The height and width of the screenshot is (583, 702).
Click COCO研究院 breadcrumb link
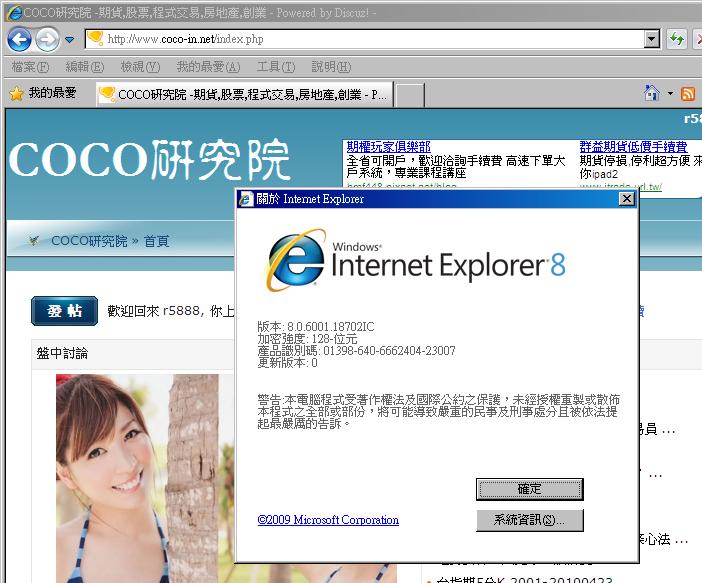[89, 241]
